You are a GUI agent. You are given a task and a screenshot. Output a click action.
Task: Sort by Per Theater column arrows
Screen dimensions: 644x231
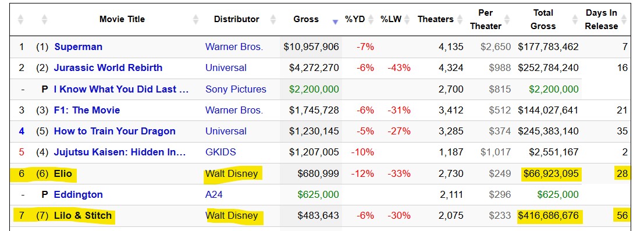click(507, 19)
